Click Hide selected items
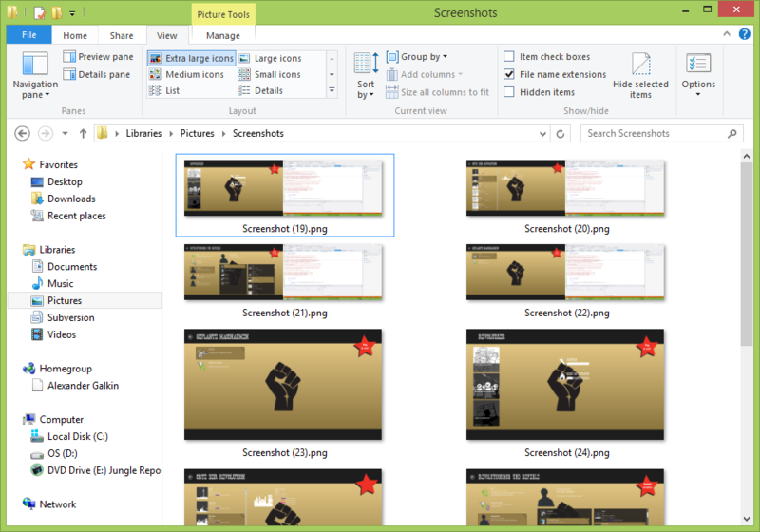The width and height of the screenshot is (760, 532). [x=640, y=76]
